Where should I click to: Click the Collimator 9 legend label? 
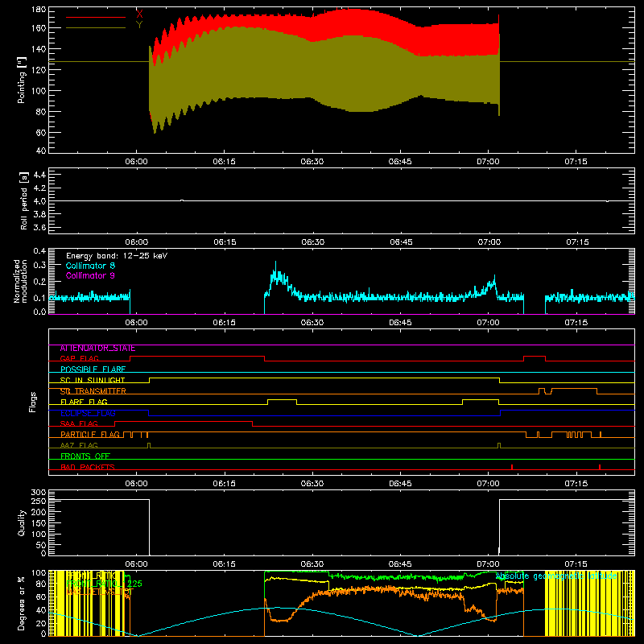pos(90,275)
